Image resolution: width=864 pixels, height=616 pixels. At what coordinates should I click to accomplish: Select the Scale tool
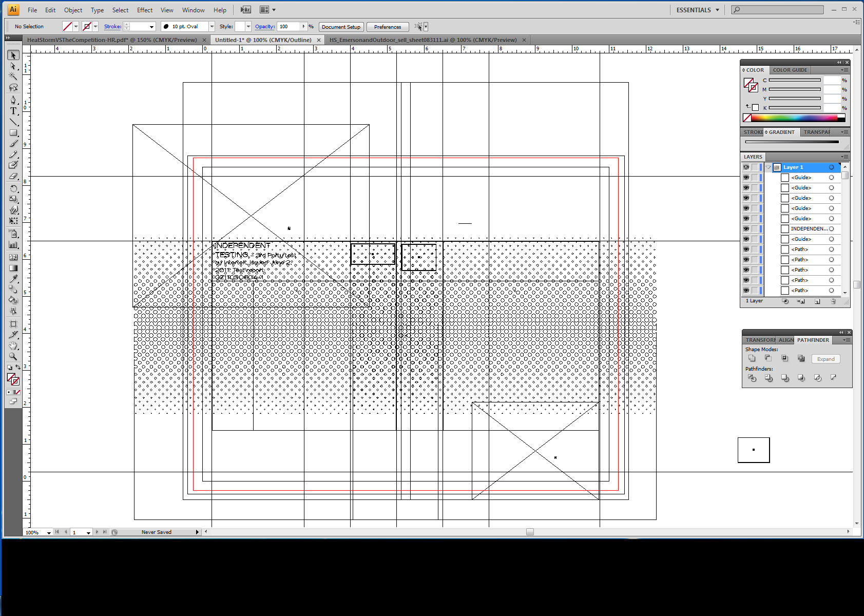[13, 199]
